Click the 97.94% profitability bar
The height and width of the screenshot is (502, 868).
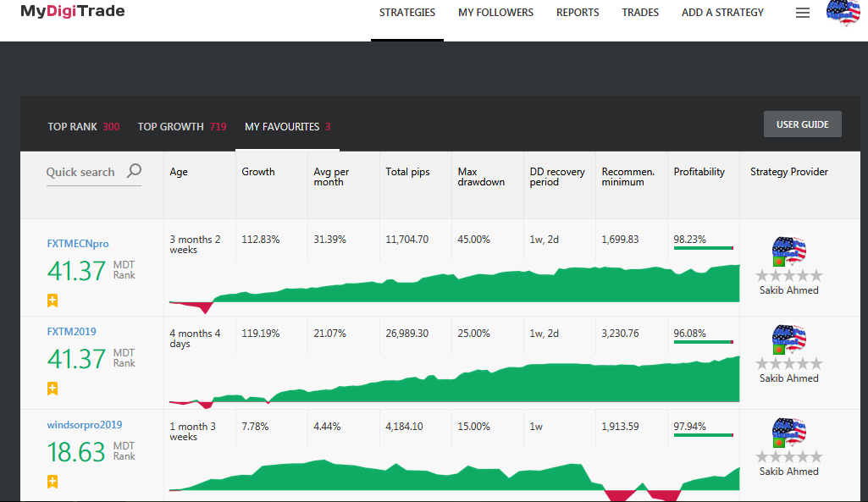pos(704,435)
